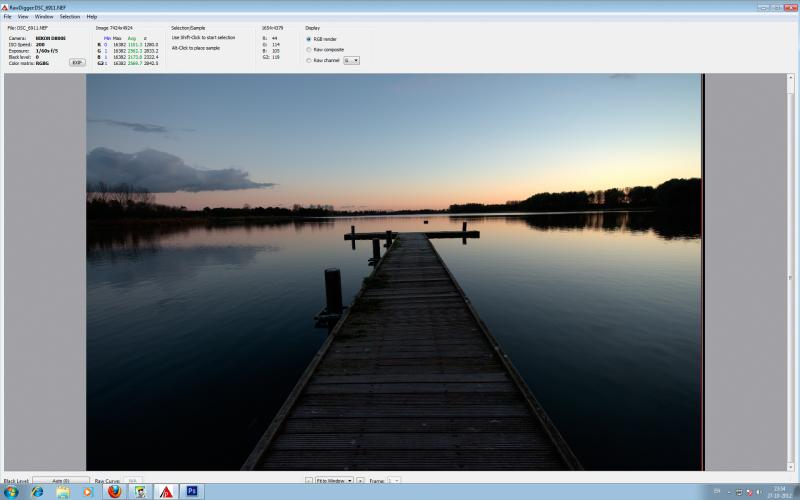This screenshot has width=800, height=500.
Task: Open Windows Explorer folder from the taskbar
Action: pos(63,492)
